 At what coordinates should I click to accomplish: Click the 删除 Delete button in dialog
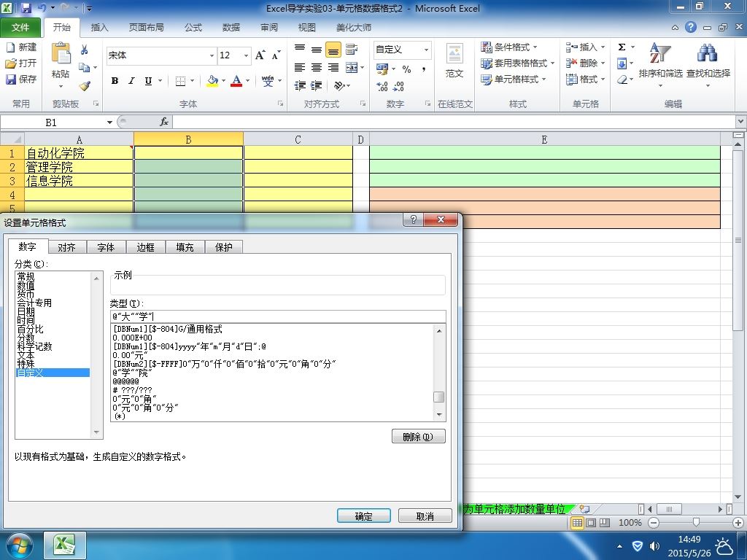coord(418,436)
